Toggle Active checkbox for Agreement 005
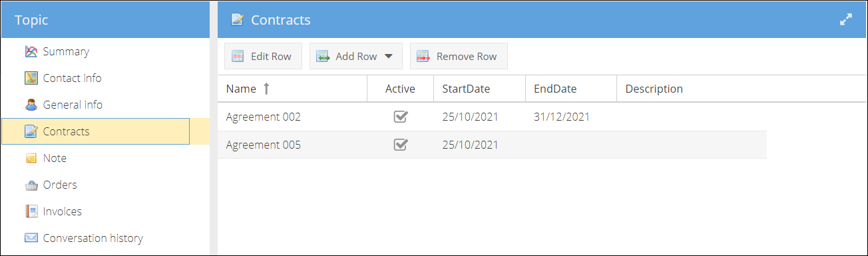Viewport: 868px width, 256px height. coord(400,144)
